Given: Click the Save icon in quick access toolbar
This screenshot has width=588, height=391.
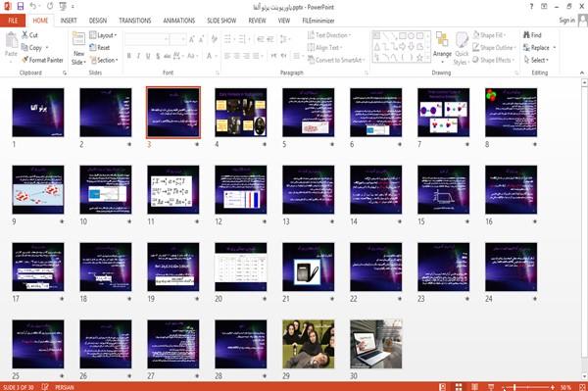Looking at the screenshot, I should (x=21, y=7).
